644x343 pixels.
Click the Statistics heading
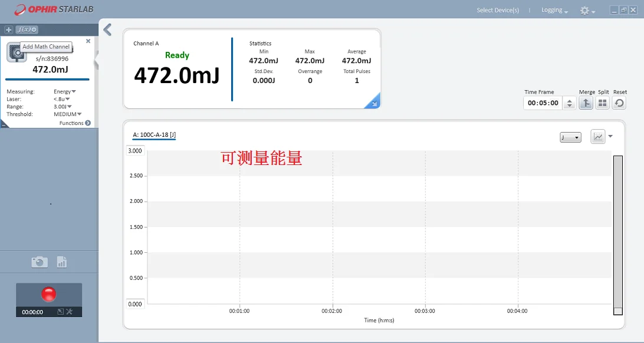[261, 43]
